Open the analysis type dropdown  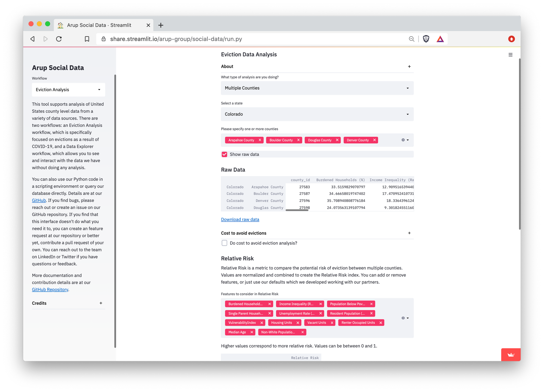[x=317, y=88]
